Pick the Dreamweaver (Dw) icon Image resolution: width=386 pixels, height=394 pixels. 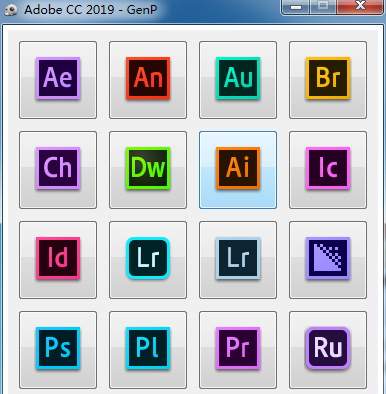pyautogui.click(x=148, y=170)
